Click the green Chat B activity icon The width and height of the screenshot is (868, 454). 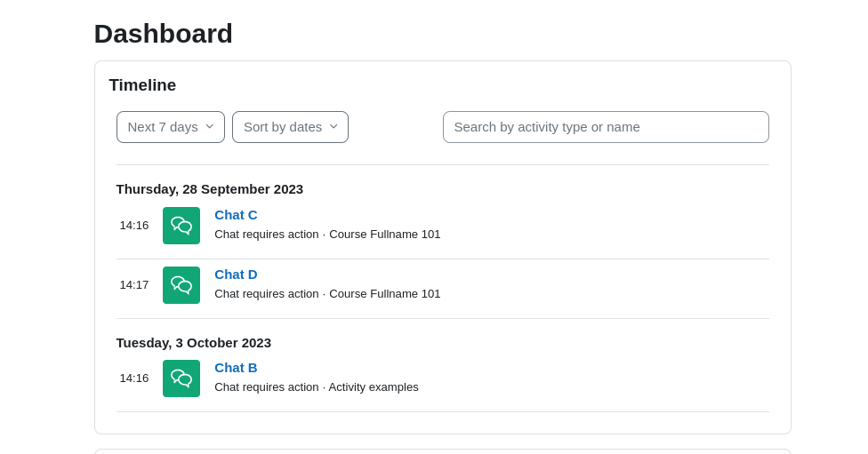click(181, 378)
